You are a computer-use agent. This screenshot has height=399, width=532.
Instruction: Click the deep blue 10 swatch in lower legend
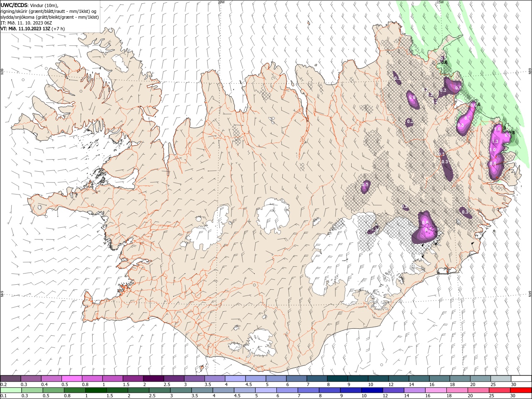coord(372,390)
